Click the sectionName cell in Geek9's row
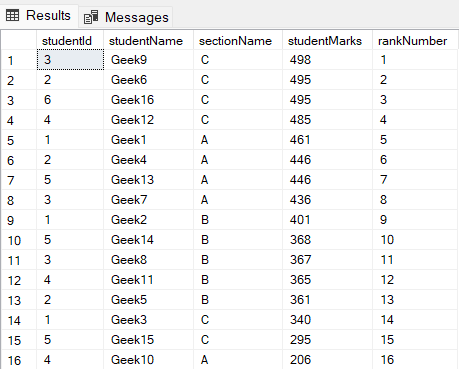 238,60
